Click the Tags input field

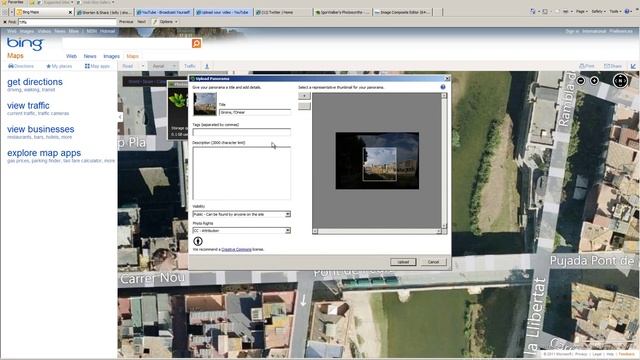click(x=242, y=132)
